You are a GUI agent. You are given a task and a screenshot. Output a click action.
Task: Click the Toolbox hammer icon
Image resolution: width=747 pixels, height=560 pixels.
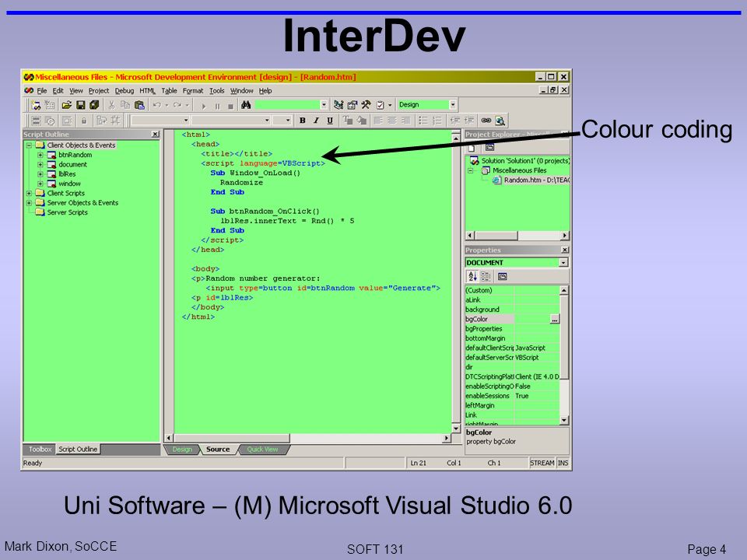tap(366, 105)
